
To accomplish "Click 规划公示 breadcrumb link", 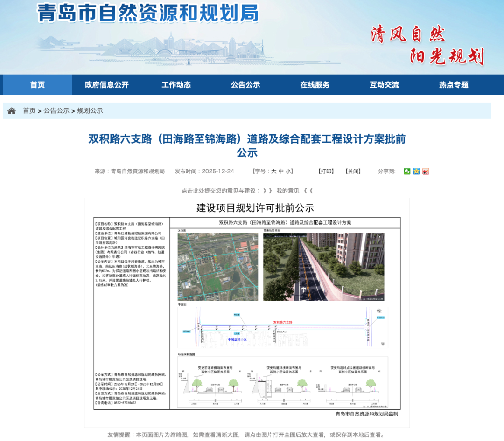I will point(90,111).
